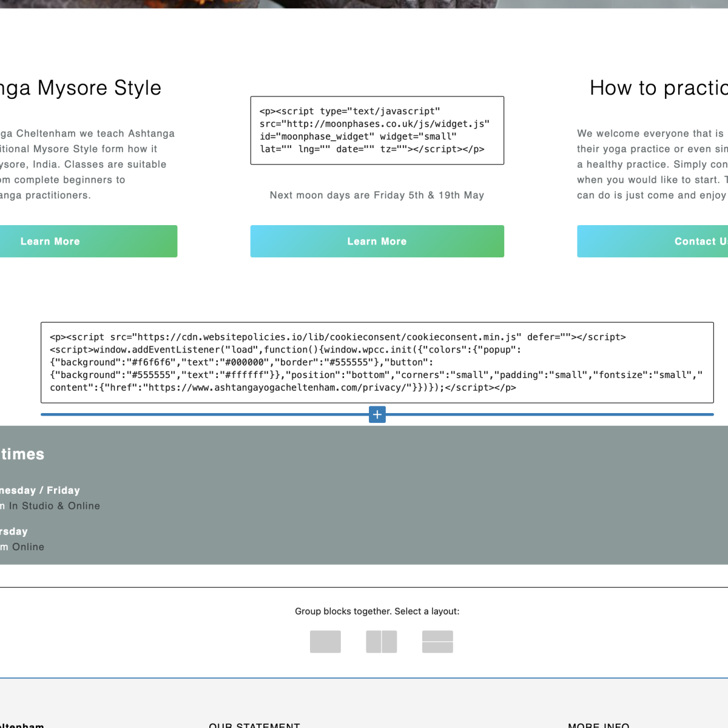Click the 'OUR STATEMENT' footer heading
The width and height of the screenshot is (728, 728).
click(x=254, y=725)
